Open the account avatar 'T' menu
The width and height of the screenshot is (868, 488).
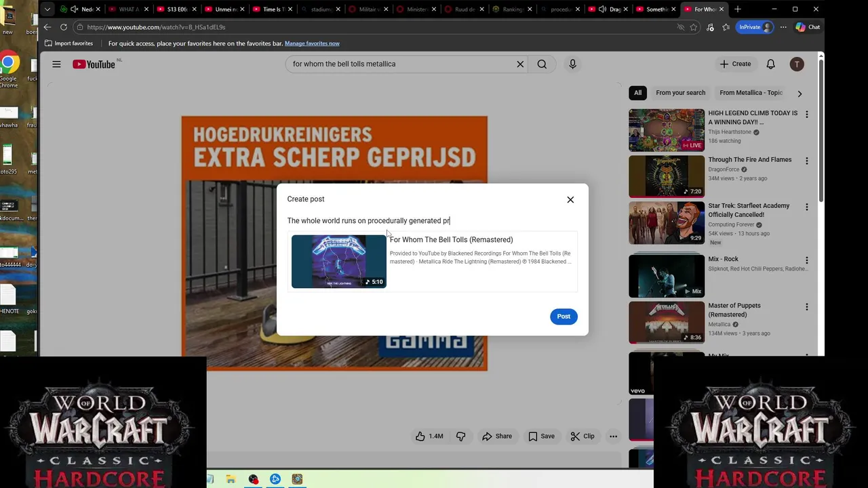click(797, 64)
